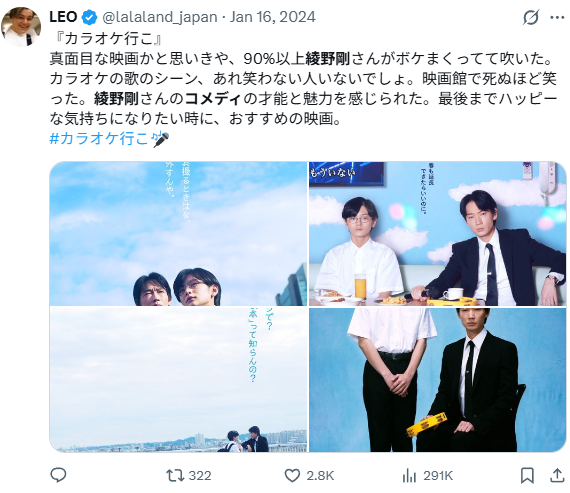
Task: Bookmark this tweet
Action: [x=527, y=475]
